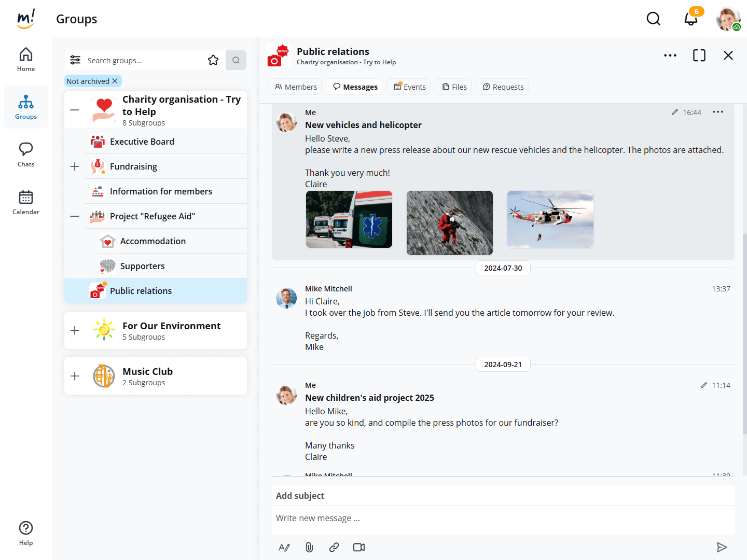747x560 pixels.
Task: Click the attach file paperclip icon
Action: [309, 547]
